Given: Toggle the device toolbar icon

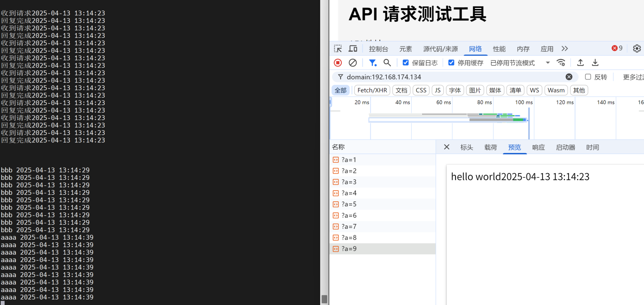Looking at the screenshot, I should [x=353, y=49].
